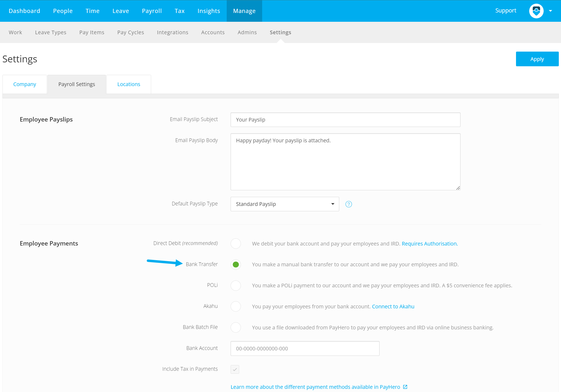
Task: Open the Dashboard menu
Action: [24, 11]
